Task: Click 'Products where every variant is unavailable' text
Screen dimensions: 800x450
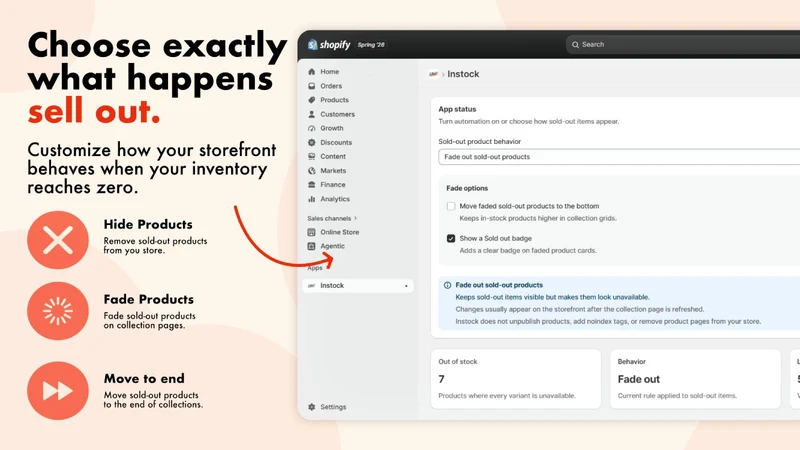Action: [507, 396]
